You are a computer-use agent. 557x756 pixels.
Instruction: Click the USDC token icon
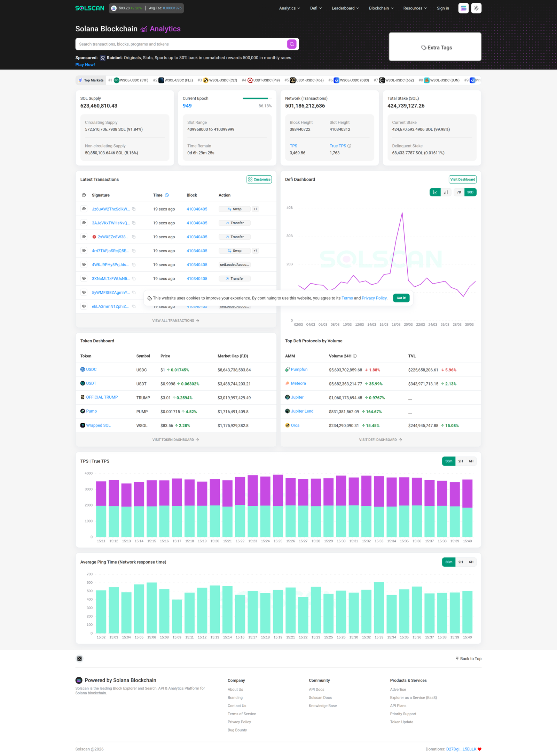tap(83, 369)
